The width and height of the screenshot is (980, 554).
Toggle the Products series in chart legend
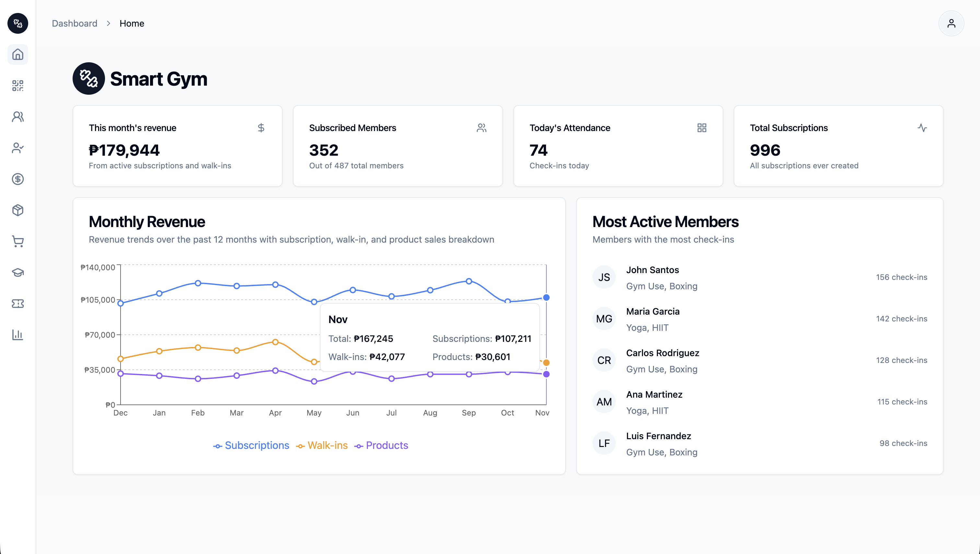coord(381,445)
